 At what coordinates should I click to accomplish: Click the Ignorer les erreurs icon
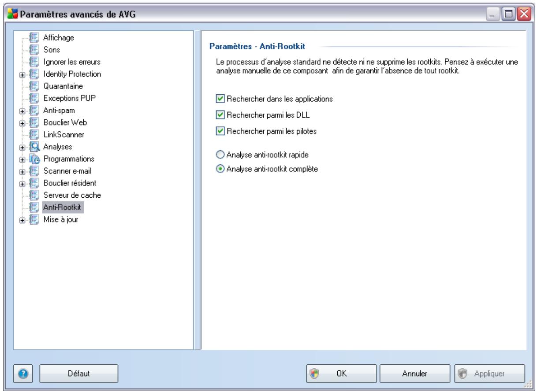pos(34,62)
